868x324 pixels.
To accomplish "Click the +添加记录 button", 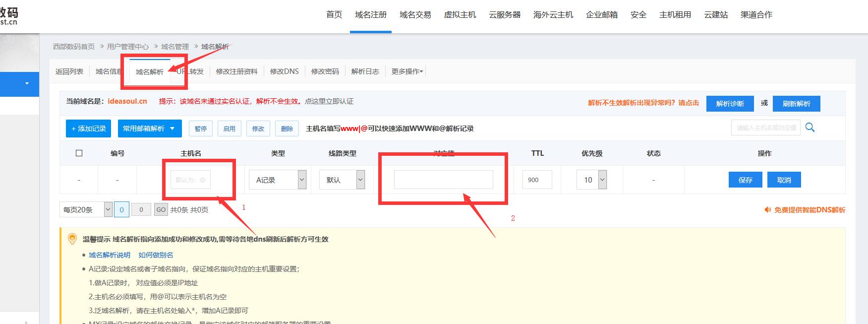I will (x=88, y=129).
